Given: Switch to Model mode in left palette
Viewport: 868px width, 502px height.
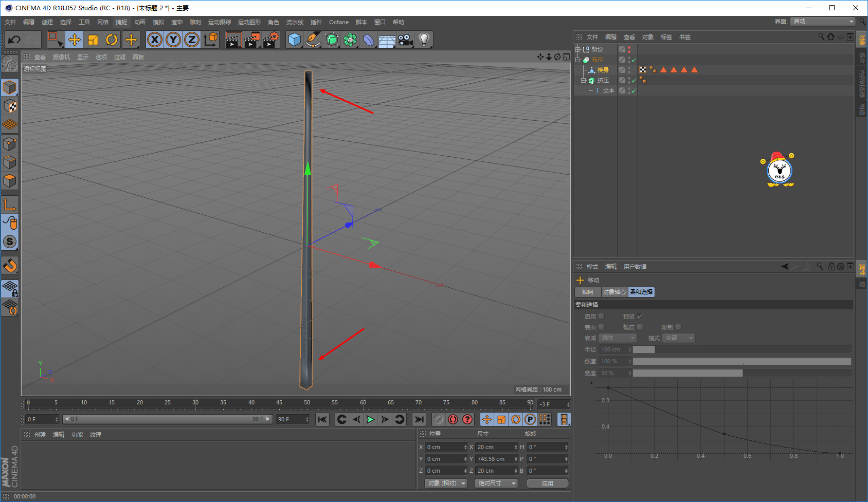Looking at the screenshot, I should click(10, 87).
